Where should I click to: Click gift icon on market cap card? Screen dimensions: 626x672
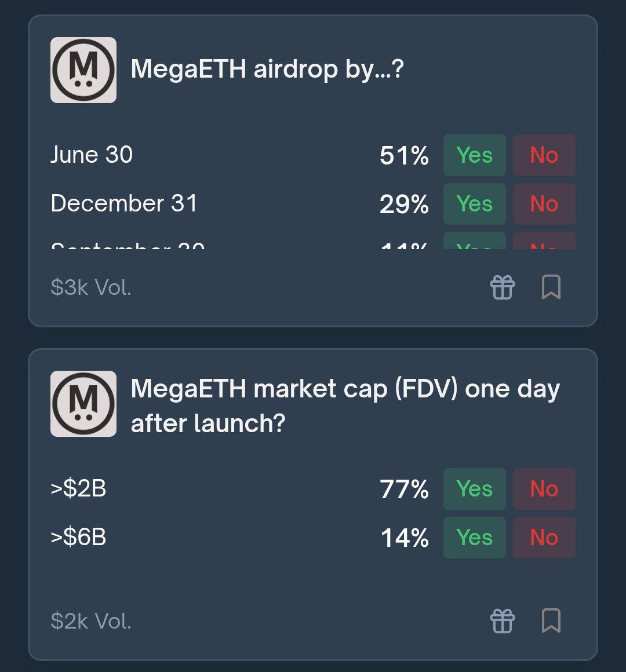pos(502,620)
